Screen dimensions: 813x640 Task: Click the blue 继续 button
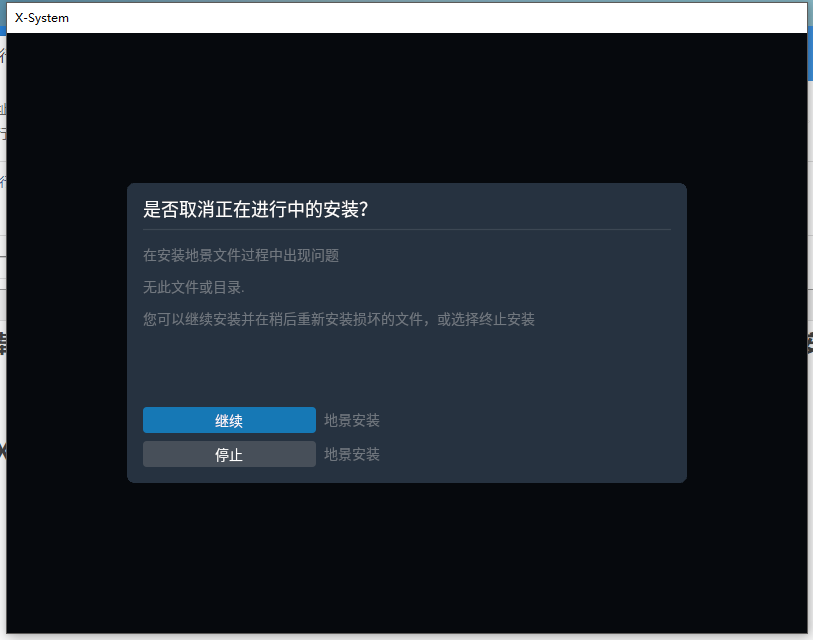pos(229,420)
